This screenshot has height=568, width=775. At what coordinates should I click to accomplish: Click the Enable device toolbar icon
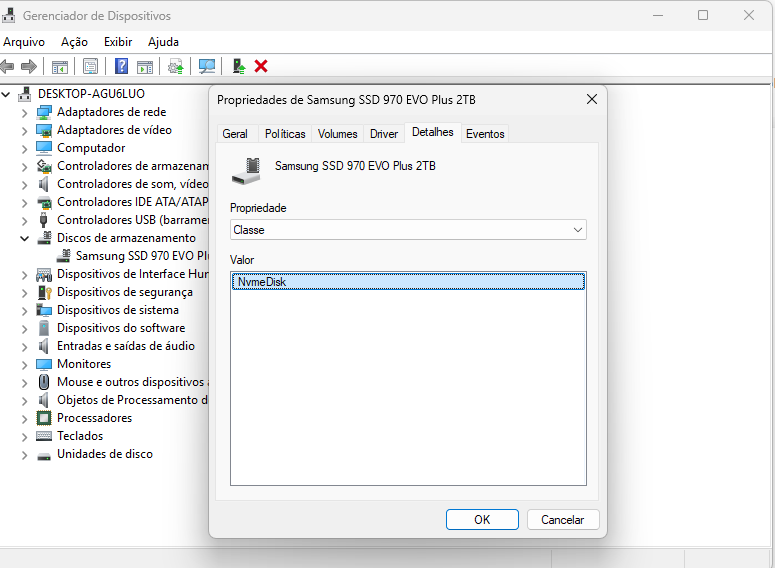pos(239,66)
